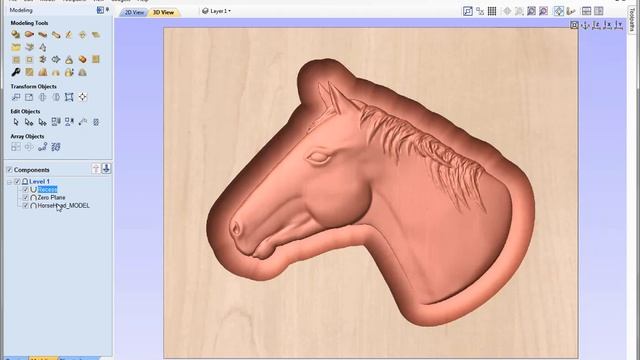Select the Sculpting tool with brush icon
640x360 pixels.
(69, 35)
